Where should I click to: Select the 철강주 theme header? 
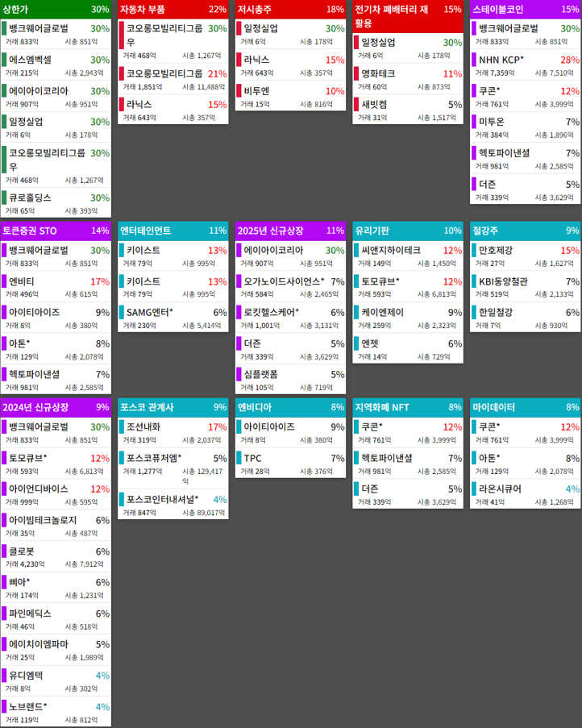coord(526,231)
